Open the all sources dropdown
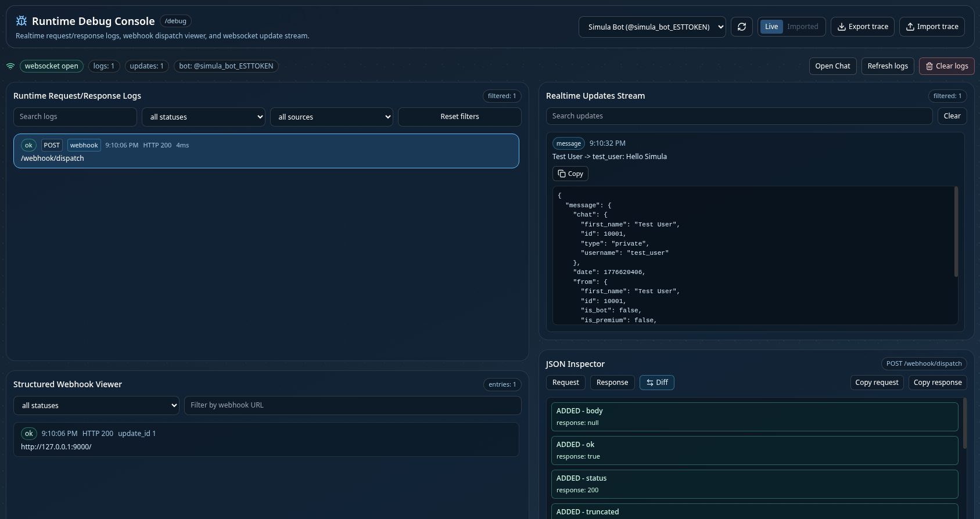 pyautogui.click(x=331, y=117)
